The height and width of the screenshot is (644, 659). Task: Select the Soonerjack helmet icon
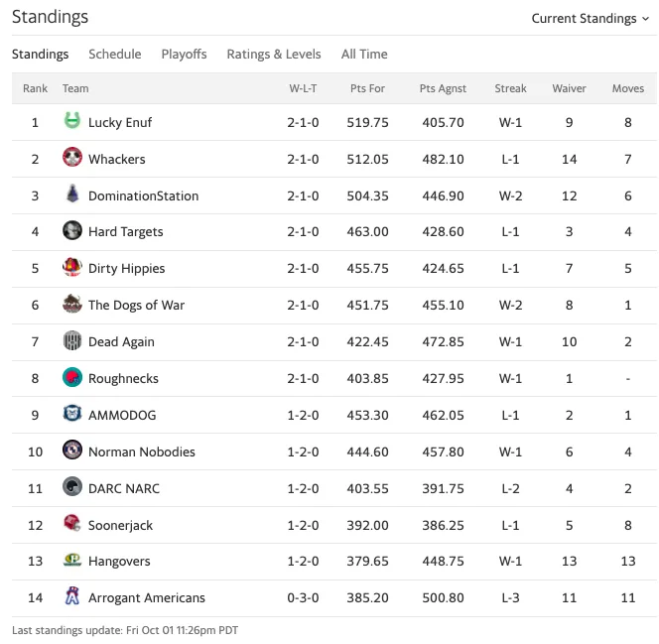pyautogui.click(x=72, y=523)
